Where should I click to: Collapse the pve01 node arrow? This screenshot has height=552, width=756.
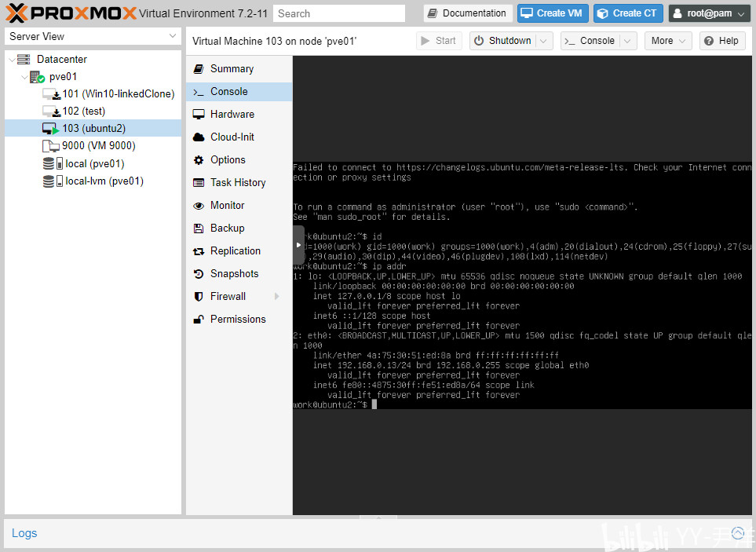tap(24, 77)
